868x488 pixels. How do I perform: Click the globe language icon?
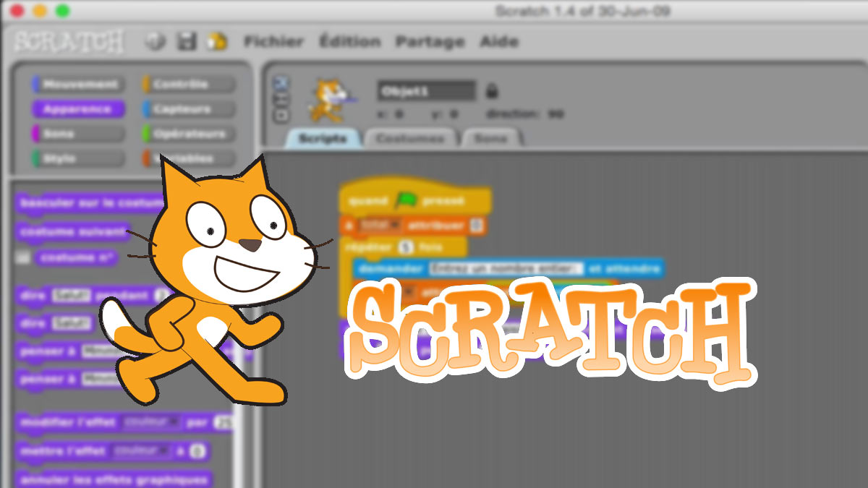coord(155,41)
